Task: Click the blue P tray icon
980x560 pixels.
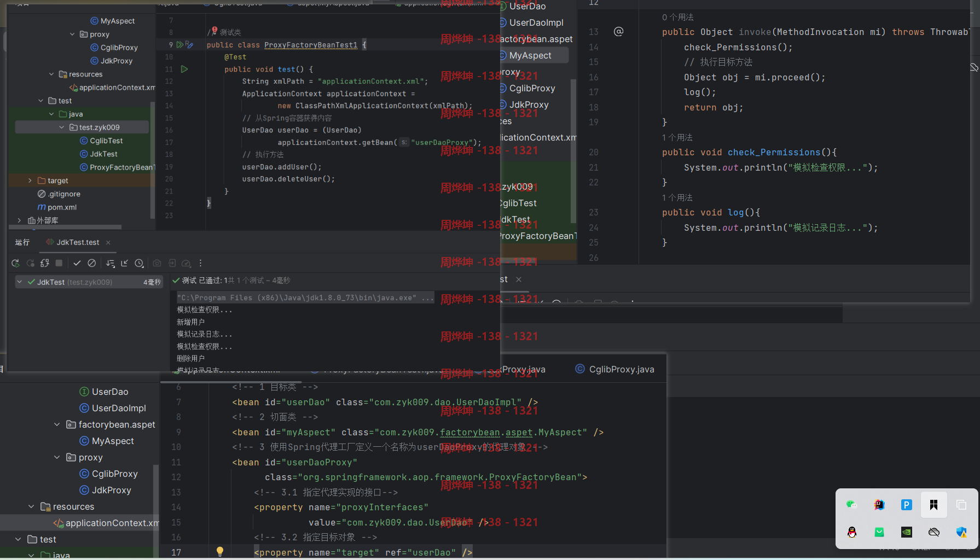Action: (x=907, y=505)
